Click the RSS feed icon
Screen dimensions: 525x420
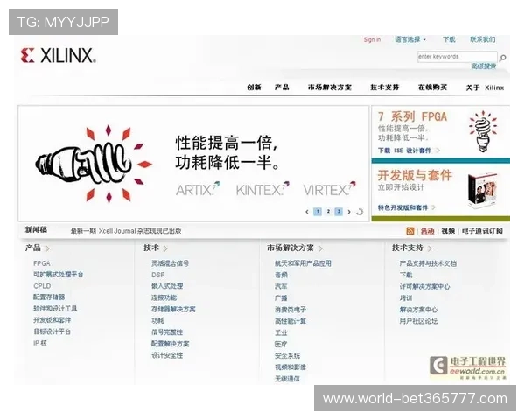coord(409,231)
